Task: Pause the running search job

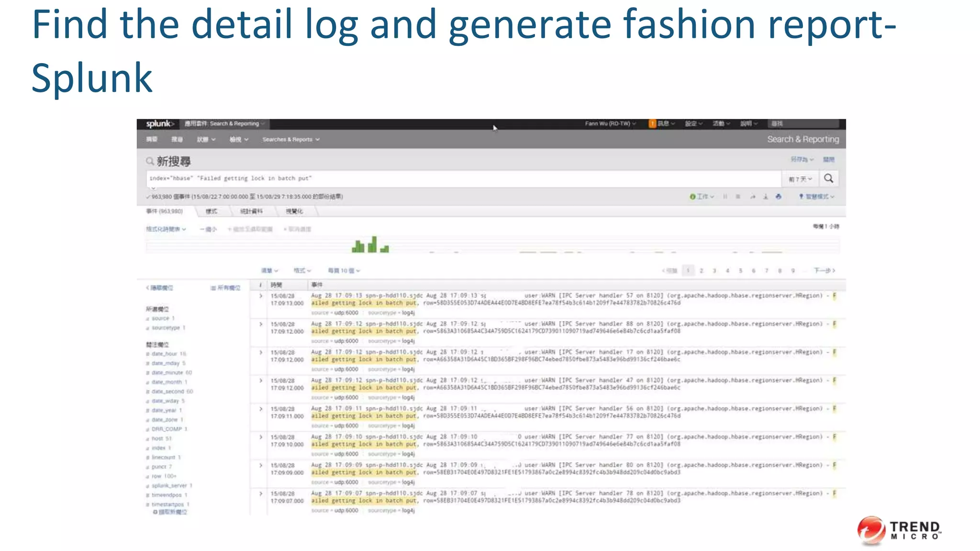Action: point(725,197)
